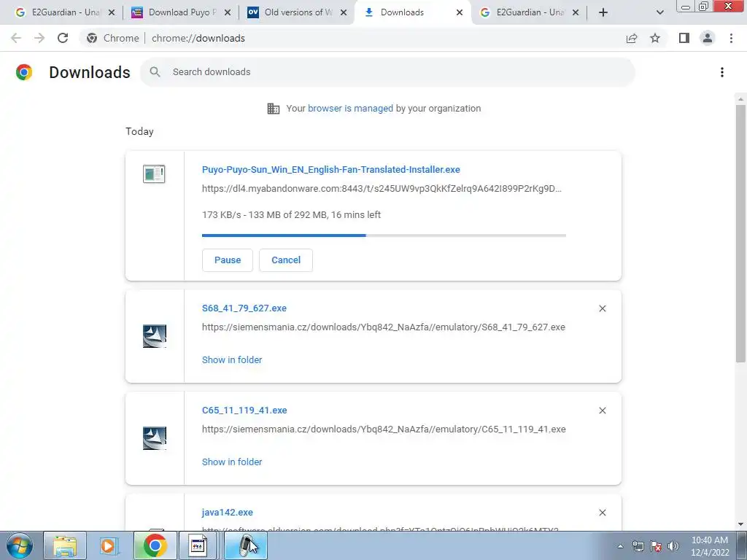Open the Windows Start menu
The image size is (747, 560).
(20, 545)
